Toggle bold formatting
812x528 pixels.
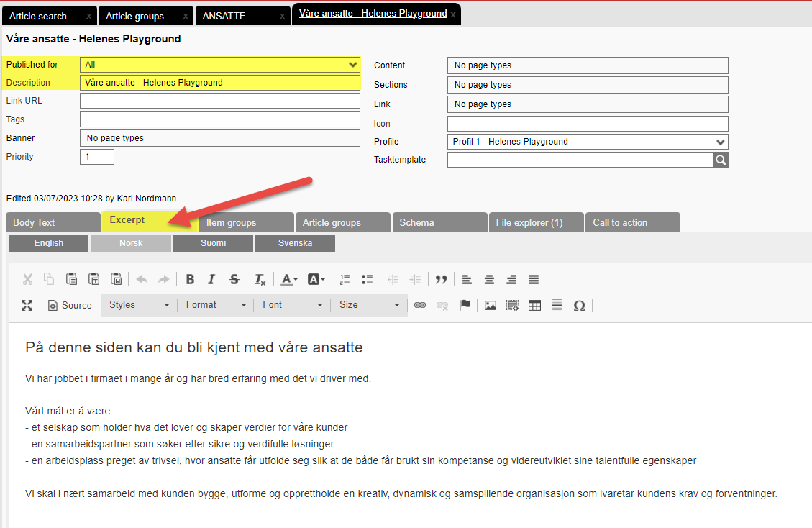point(190,279)
